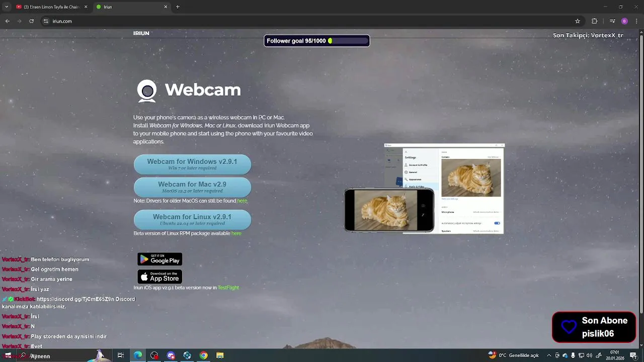Click the Meet Now camera tray icon
The image size is (644, 362).
pos(557,355)
